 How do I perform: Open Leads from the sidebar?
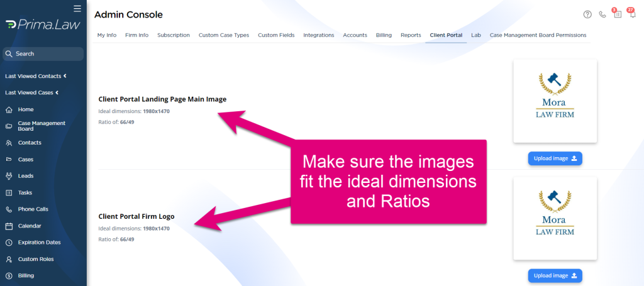(x=25, y=175)
